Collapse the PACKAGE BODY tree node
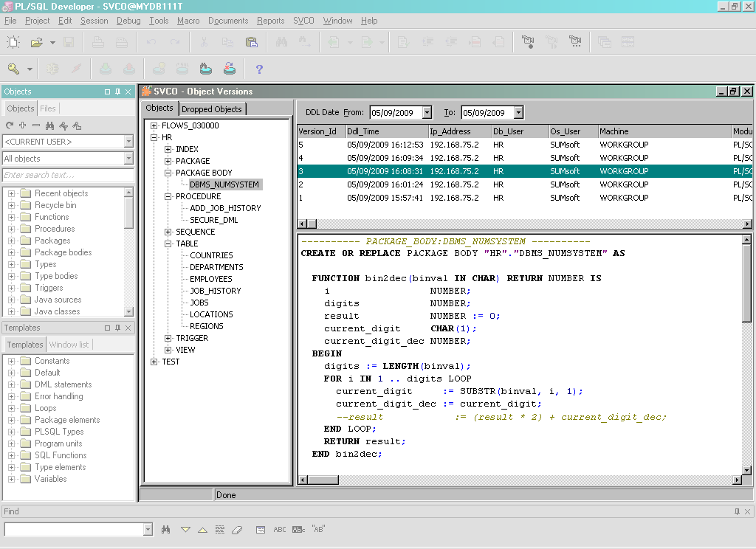The height and width of the screenshot is (549, 756). tap(168, 173)
